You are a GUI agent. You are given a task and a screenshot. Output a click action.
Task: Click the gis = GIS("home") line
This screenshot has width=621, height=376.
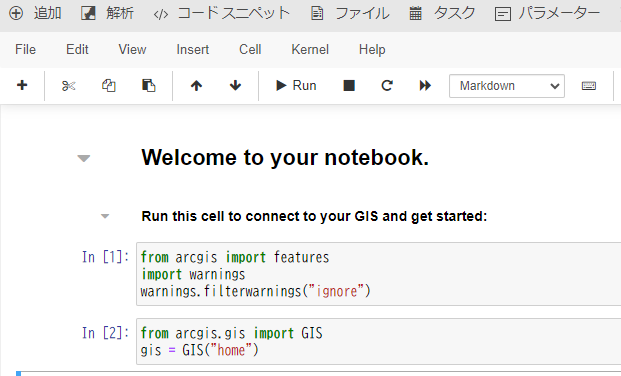(x=199, y=350)
